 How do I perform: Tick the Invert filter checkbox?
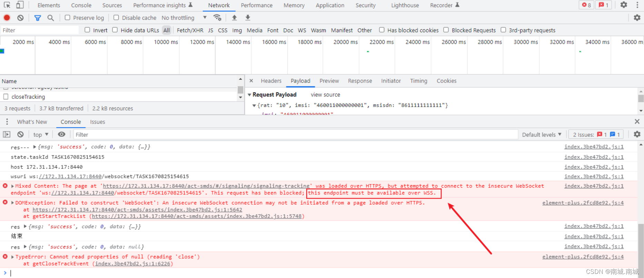(x=87, y=30)
